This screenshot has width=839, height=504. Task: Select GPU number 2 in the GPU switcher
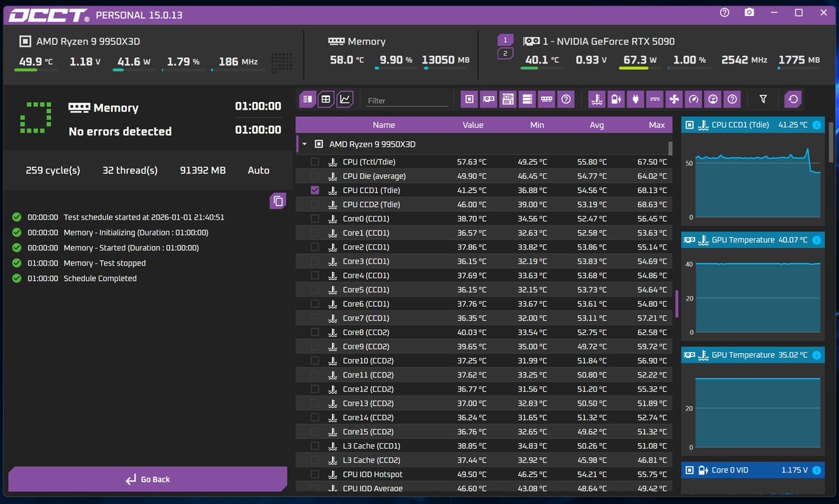pos(505,55)
